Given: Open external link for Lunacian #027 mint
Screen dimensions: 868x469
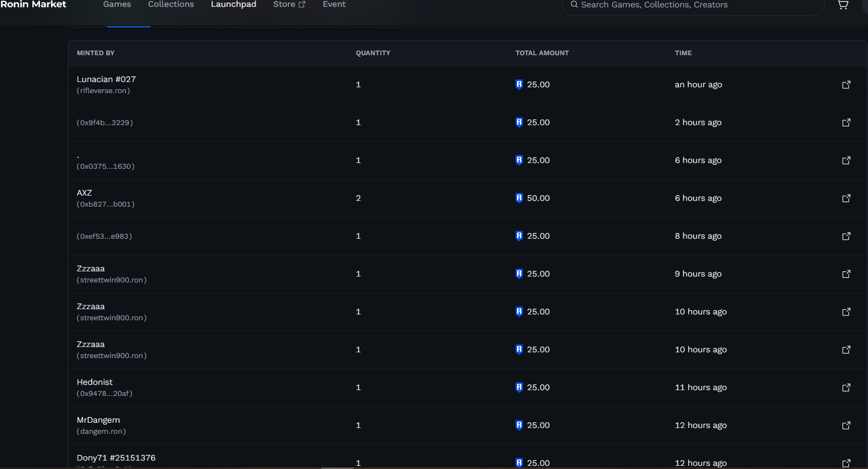Looking at the screenshot, I should [x=846, y=85].
